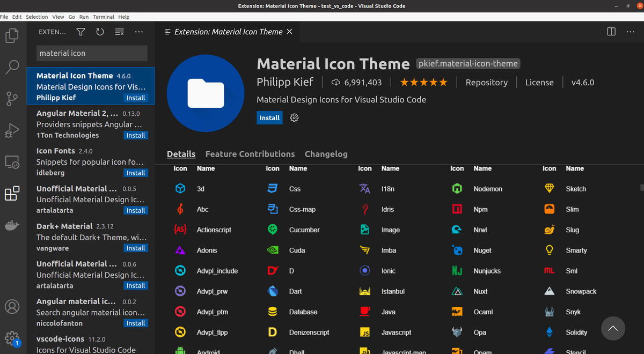This screenshot has height=354, width=644.
Task: Open the Docker view icon
Action: (x=12, y=225)
